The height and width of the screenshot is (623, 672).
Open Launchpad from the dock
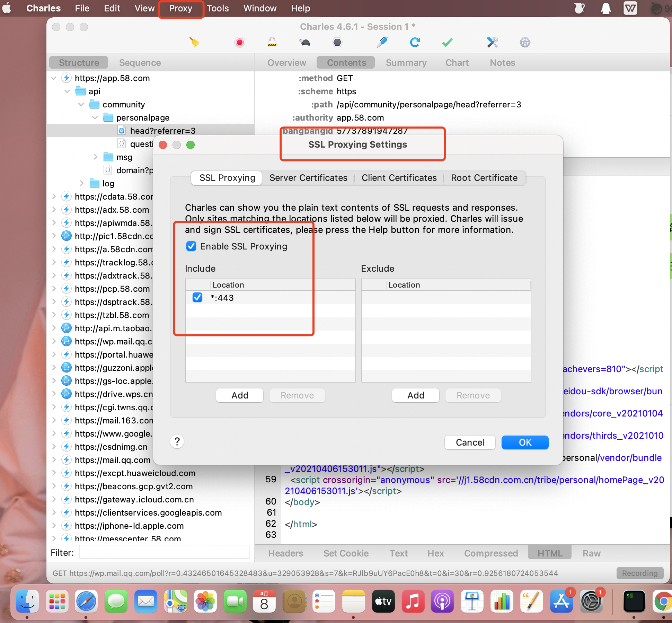57,601
